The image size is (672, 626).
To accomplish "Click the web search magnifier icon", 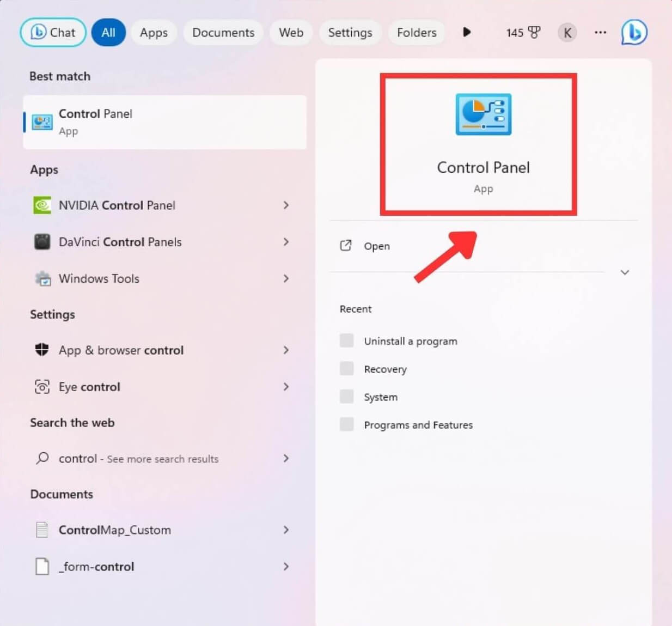I will [x=42, y=458].
